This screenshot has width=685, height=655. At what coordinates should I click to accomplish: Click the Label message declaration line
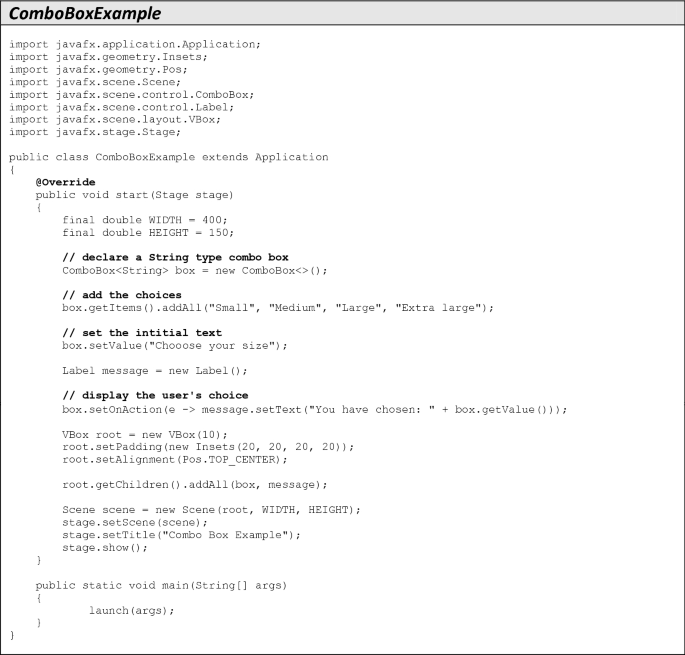click(155, 371)
